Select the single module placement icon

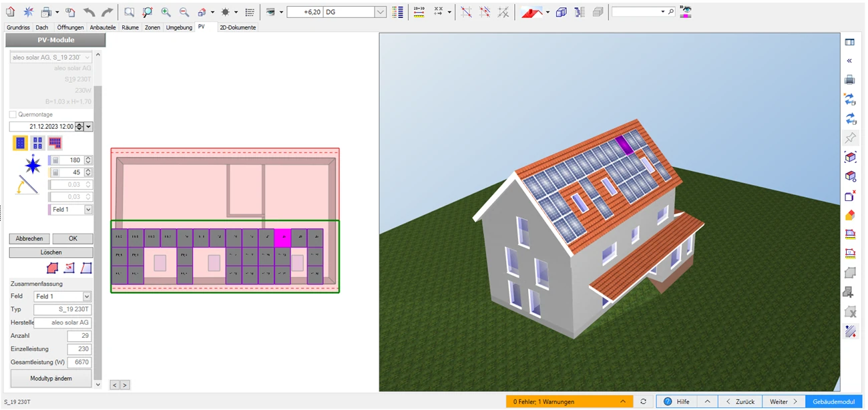20,143
